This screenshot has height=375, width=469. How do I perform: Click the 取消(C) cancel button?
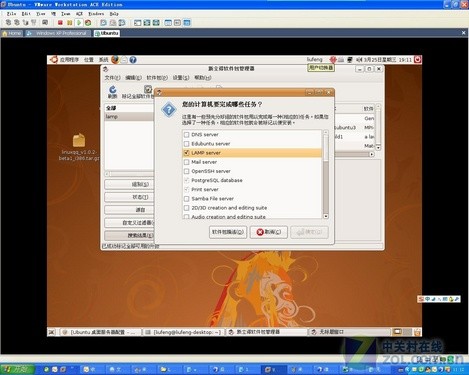point(269,232)
